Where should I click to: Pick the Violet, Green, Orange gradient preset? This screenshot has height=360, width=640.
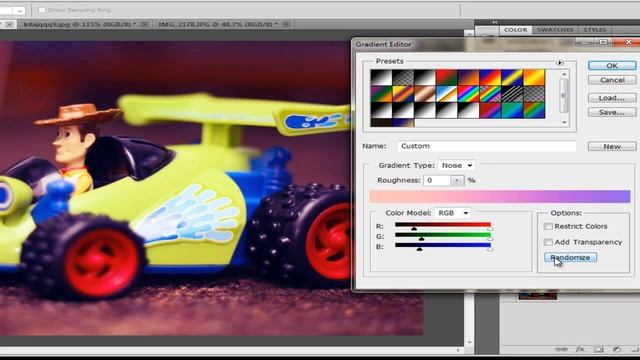pyautogui.click(x=381, y=94)
